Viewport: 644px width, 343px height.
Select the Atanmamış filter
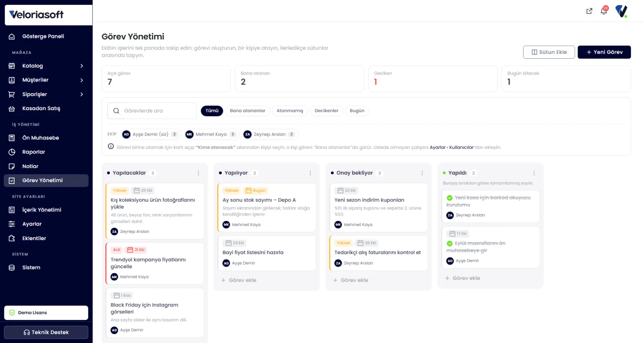[x=290, y=111]
